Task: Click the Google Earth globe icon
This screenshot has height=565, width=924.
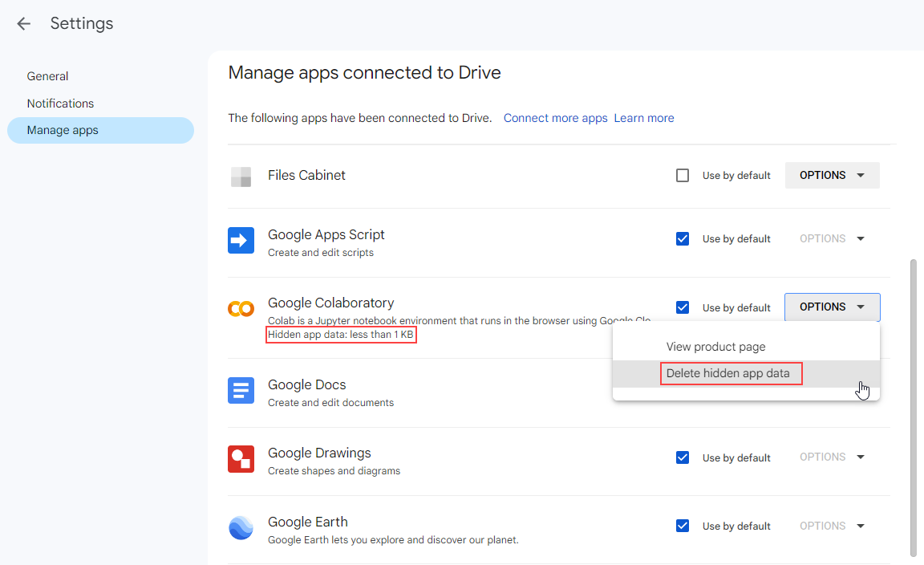Action: [241, 527]
